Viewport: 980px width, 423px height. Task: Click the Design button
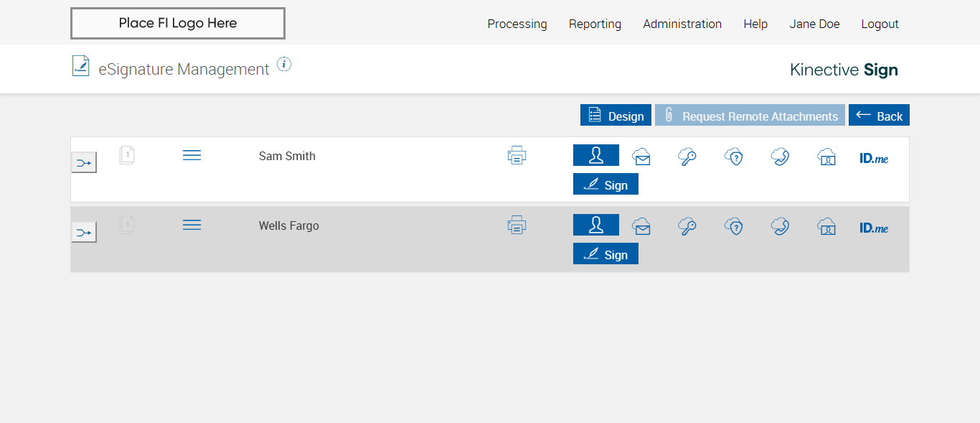616,116
